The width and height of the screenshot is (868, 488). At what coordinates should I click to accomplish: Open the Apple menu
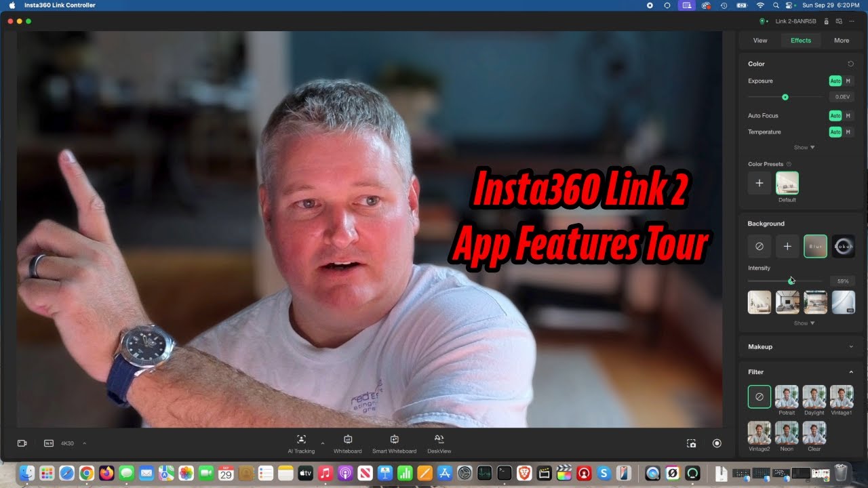12,5
